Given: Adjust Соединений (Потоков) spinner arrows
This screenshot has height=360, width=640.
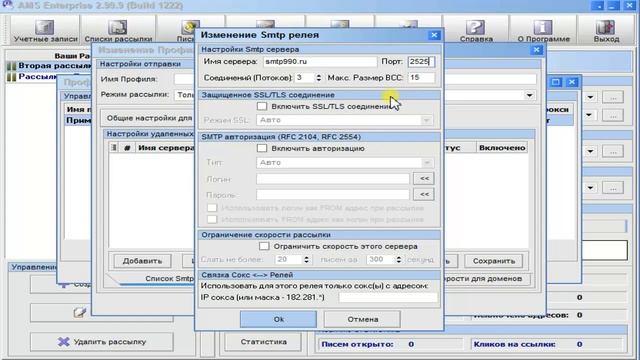Looking at the screenshot, I should [x=318, y=78].
